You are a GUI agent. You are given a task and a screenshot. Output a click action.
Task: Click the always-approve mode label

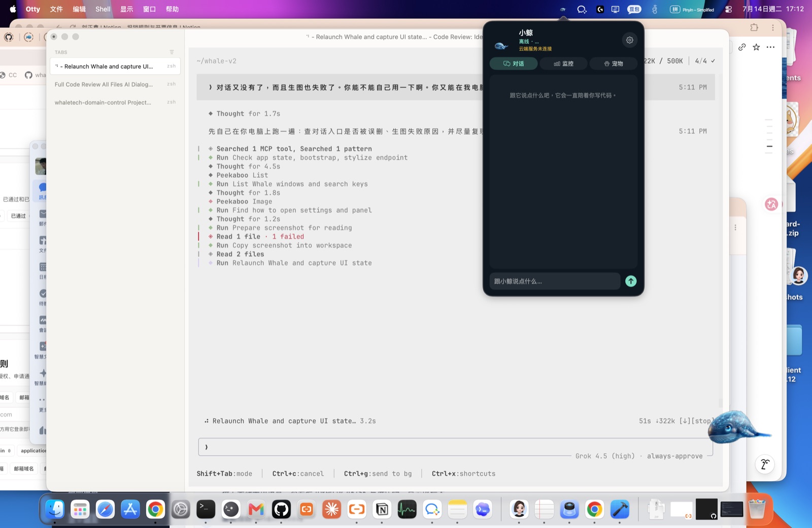click(x=674, y=456)
